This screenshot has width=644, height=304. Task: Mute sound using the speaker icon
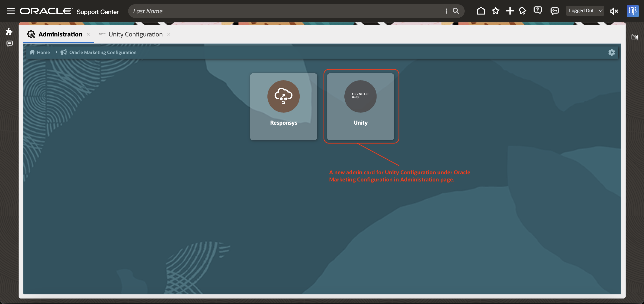coord(614,11)
